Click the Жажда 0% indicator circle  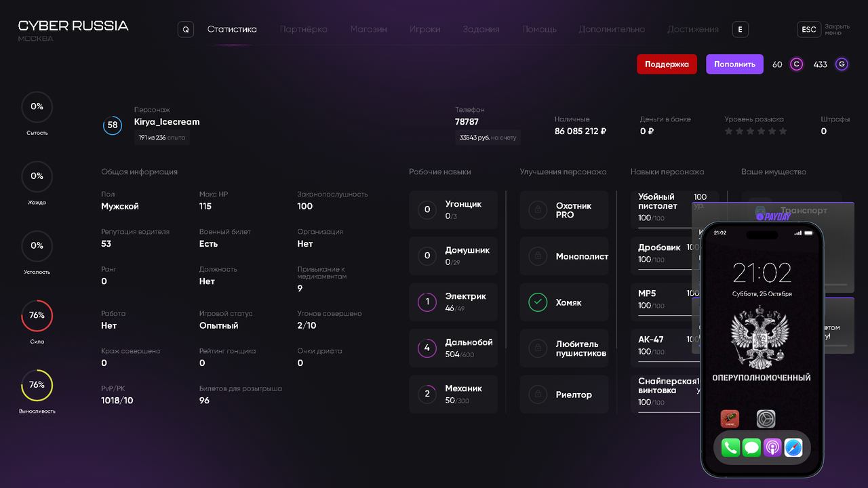pyautogui.click(x=37, y=176)
